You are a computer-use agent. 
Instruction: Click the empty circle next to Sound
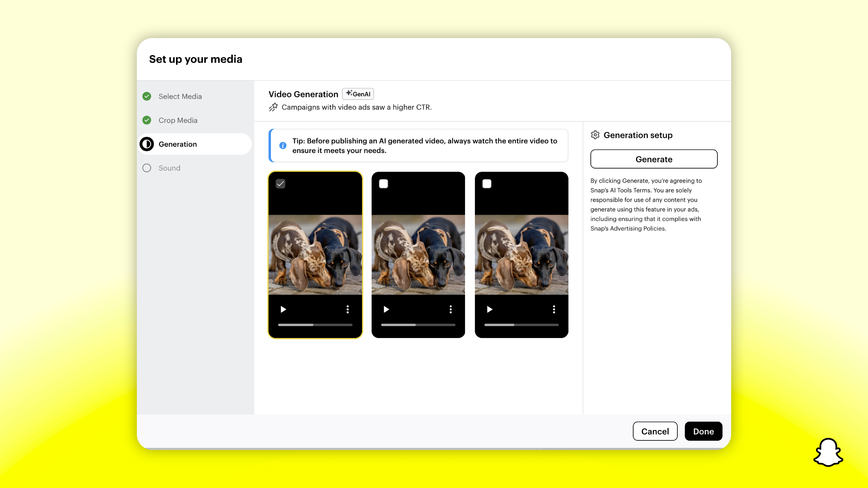[x=147, y=168]
